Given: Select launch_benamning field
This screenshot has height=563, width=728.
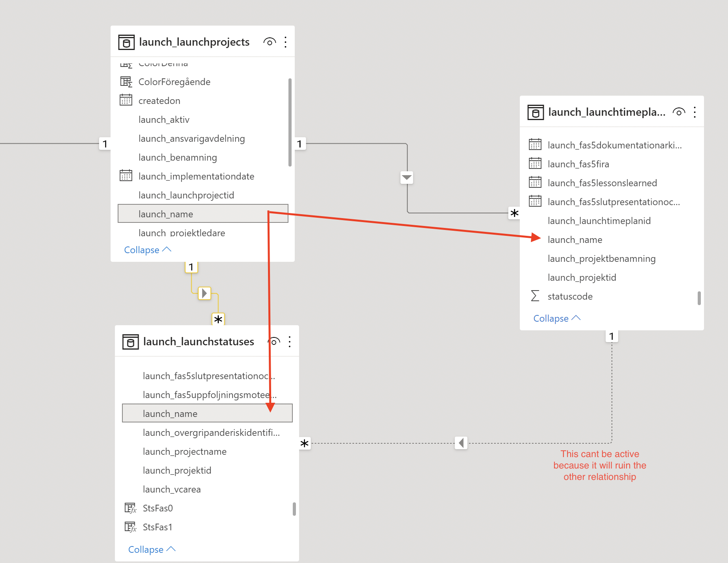Looking at the screenshot, I should tap(203, 157).
